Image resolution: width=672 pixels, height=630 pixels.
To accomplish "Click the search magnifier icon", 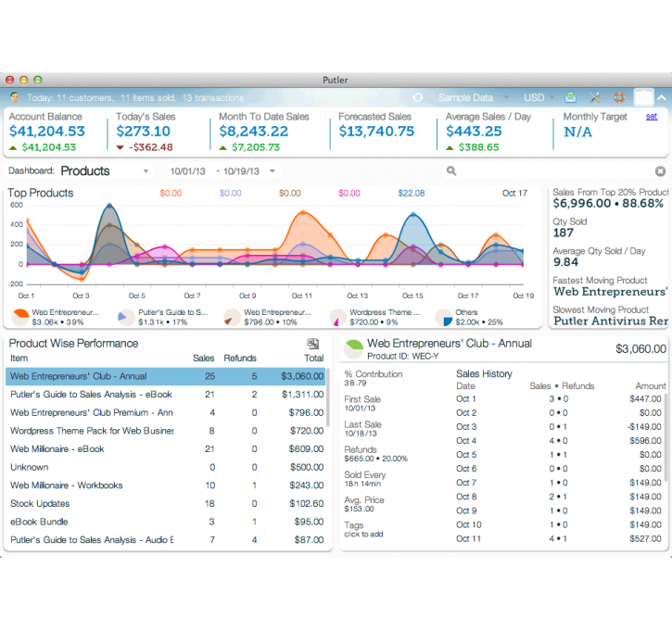I will pos(451,170).
